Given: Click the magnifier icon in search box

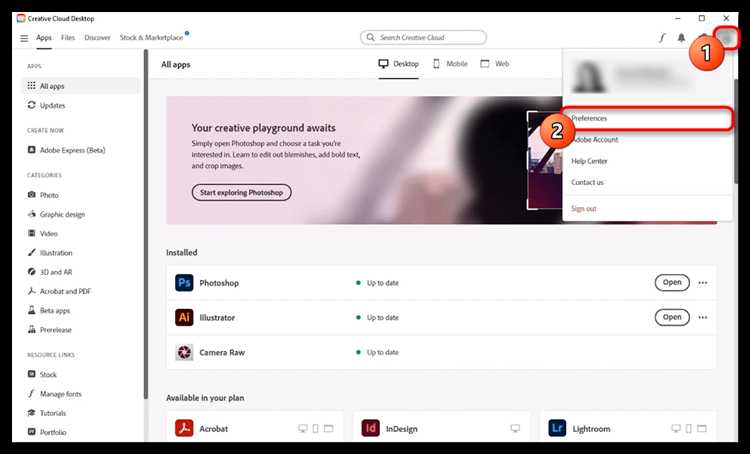Looking at the screenshot, I should click(x=370, y=37).
